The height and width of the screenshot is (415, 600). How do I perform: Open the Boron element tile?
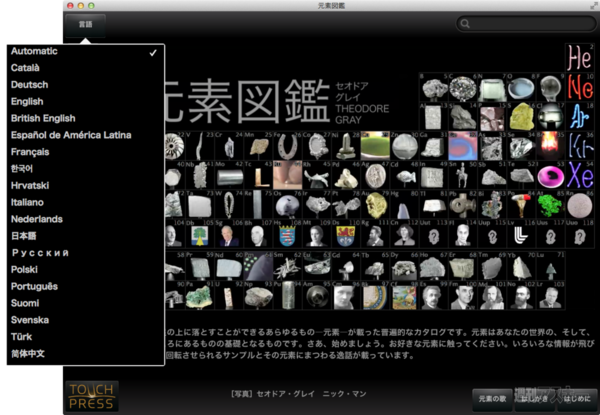434,88
